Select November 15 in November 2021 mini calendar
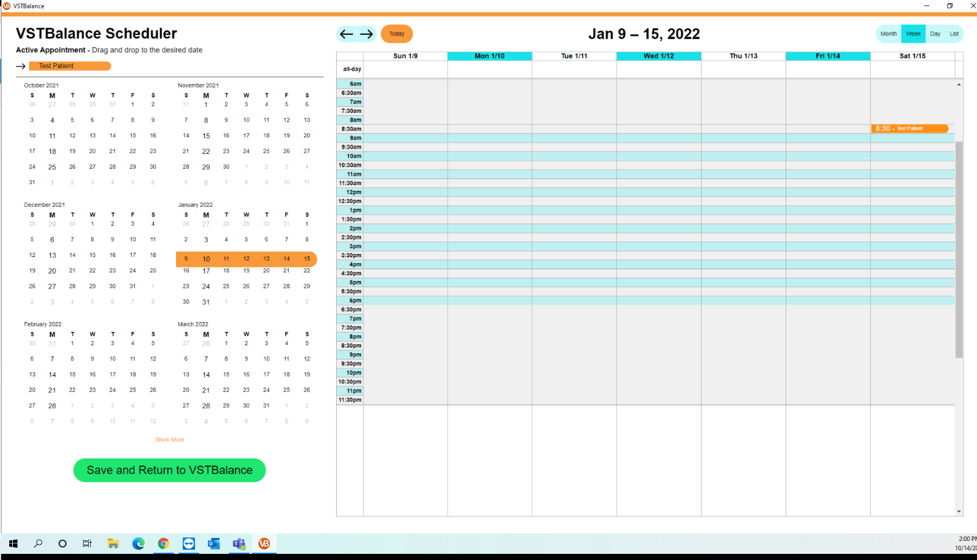Viewport: 977px width, 560px height. click(x=206, y=136)
